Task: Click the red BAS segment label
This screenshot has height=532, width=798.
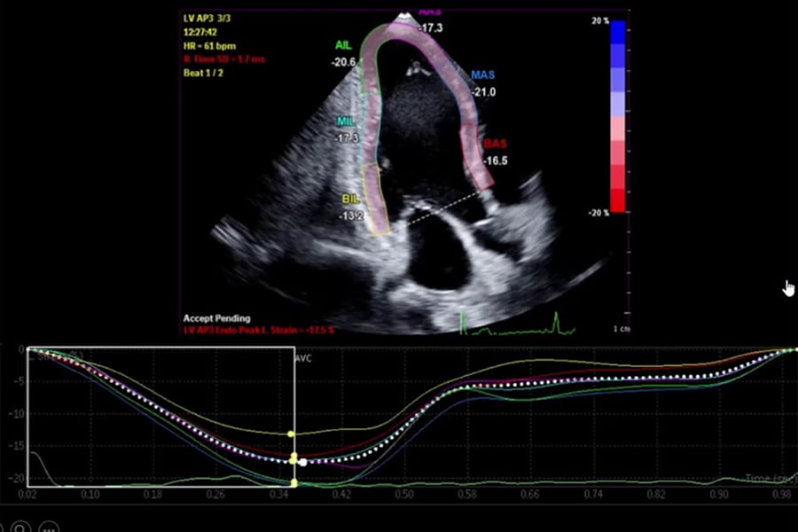Action: point(495,144)
